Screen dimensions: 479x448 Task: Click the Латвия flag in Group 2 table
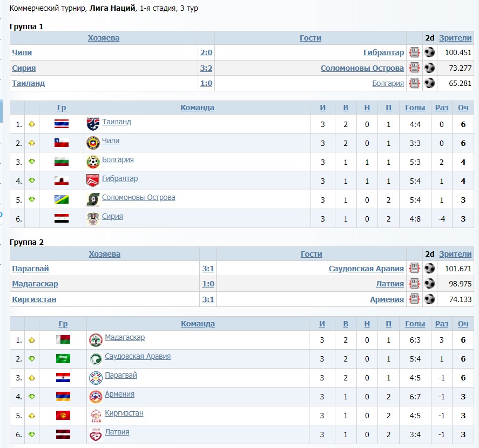63,434
